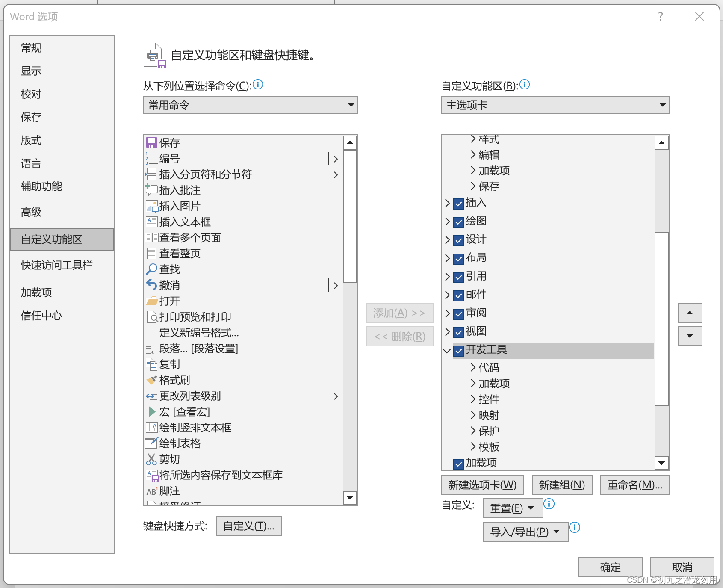The width and height of the screenshot is (723, 588).
Task: Click the 保存 floppy disk icon
Action: pos(151,142)
